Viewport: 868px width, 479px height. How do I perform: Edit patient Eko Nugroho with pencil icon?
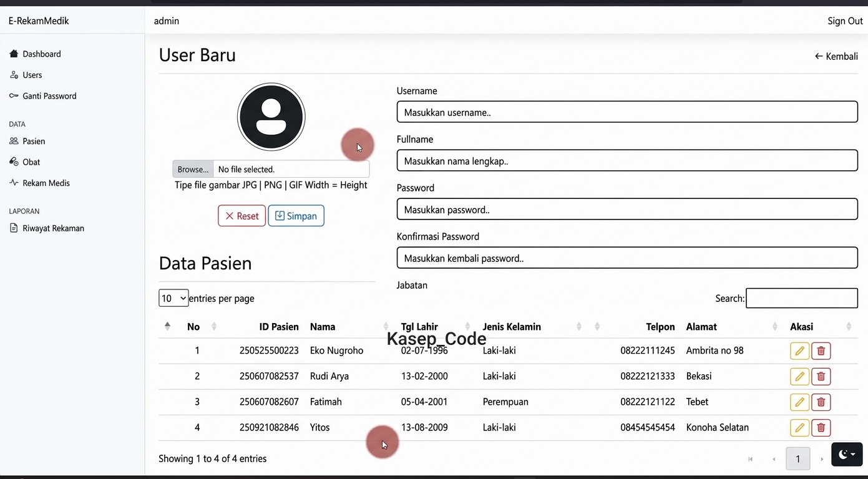coord(799,351)
